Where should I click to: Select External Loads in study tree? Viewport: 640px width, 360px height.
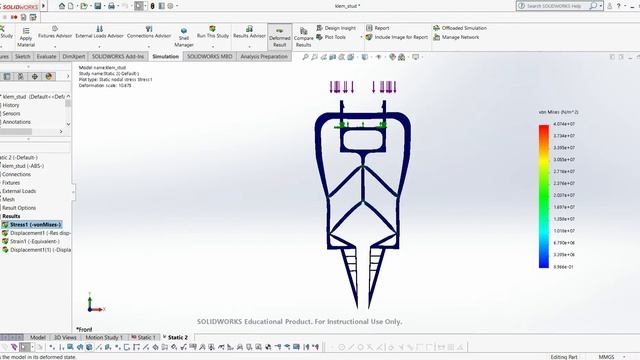click(19, 191)
